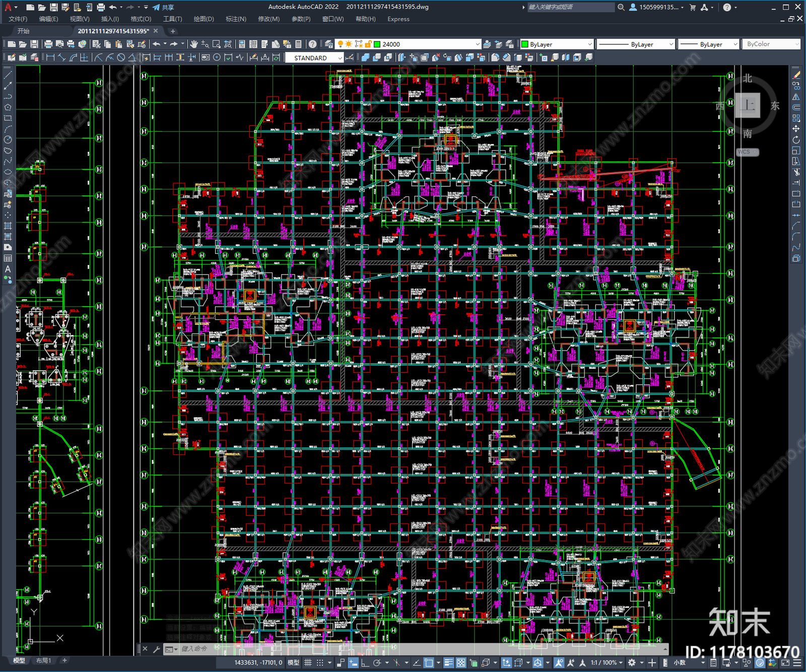Click the ViewCube 上 top face
The width and height of the screenshot is (806, 672).
(x=748, y=105)
